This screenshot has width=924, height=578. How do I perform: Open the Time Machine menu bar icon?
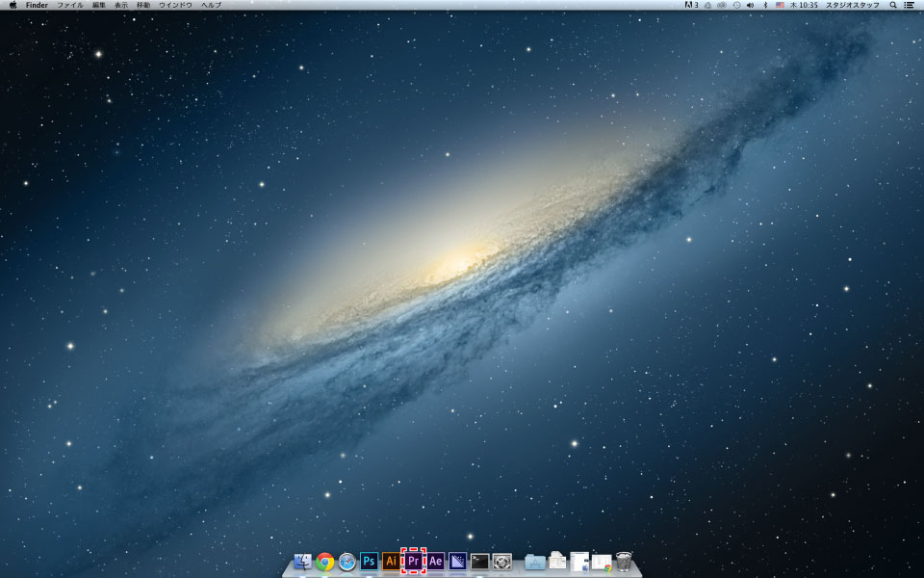pos(736,5)
